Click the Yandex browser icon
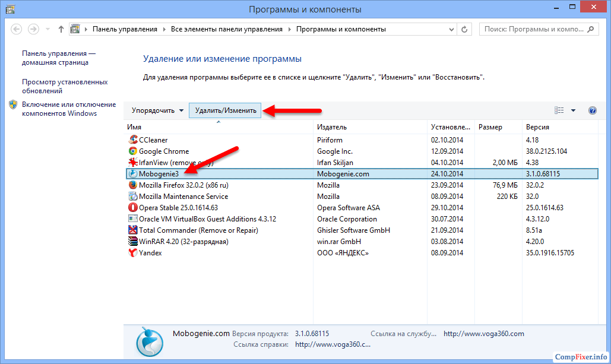 (x=133, y=253)
